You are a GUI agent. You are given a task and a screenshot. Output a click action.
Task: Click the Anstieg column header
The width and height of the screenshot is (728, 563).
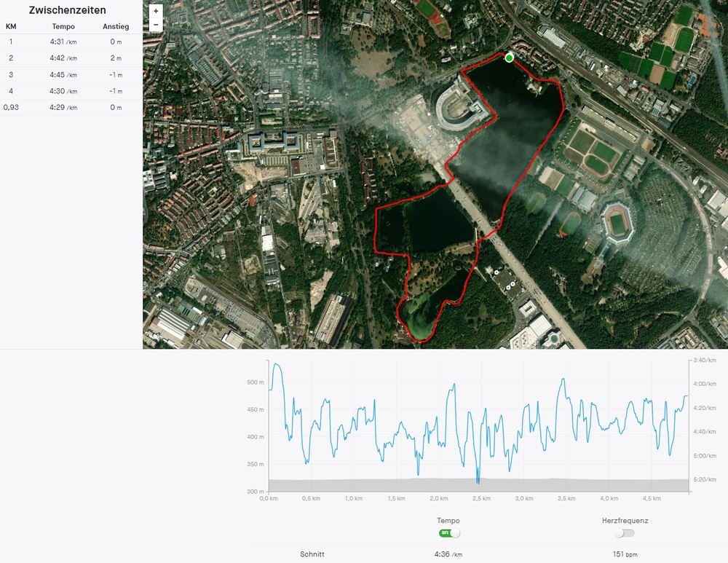pos(116,27)
